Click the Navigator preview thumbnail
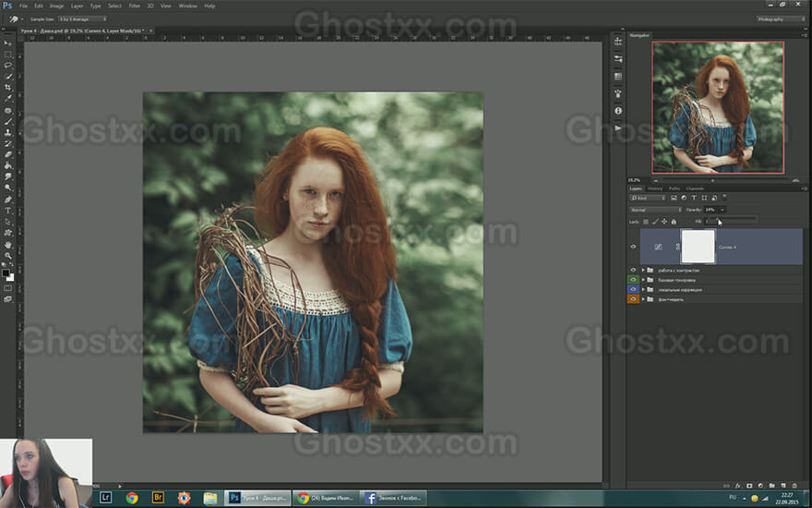 pyautogui.click(x=718, y=107)
